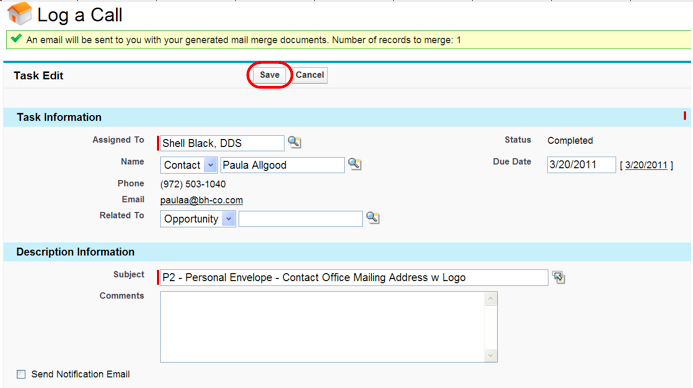Click the Assigned To input field

(222, 143)
